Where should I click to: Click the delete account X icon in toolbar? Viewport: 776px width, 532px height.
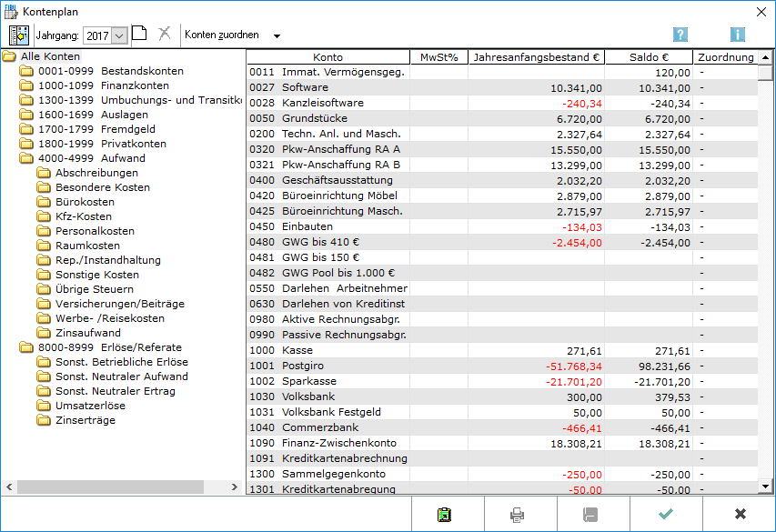point(165,33)
